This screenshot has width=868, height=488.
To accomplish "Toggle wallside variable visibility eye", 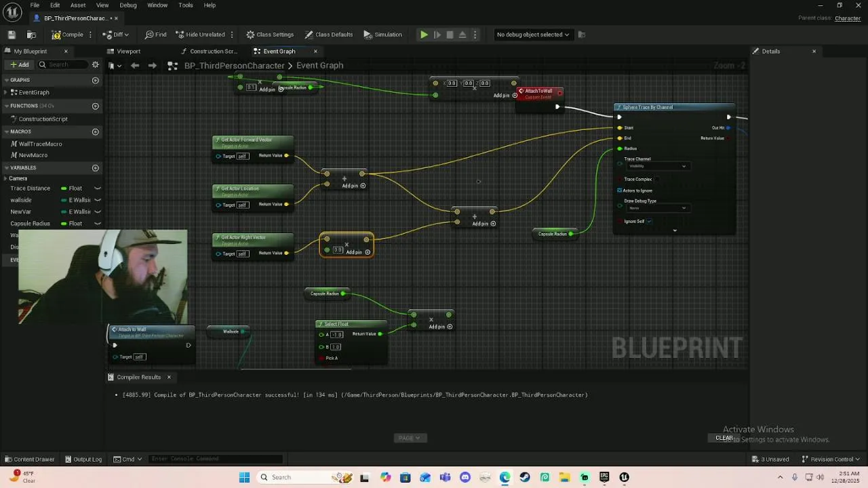I will pos(98,200).
